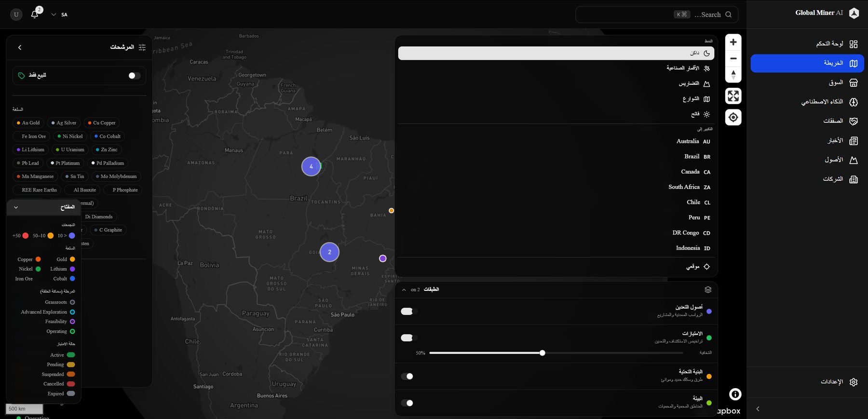Screen dimensions: 868x419
Task: Open the map cluster labeled 4
Action: [x=311, y=166]
